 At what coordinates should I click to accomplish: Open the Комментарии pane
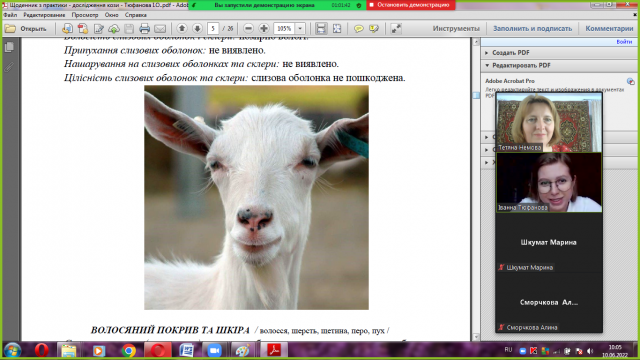pos(609,29)
